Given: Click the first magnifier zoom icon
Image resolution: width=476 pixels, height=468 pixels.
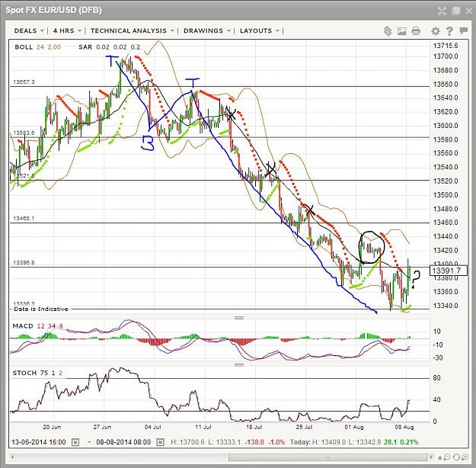Looking at the screenshot, I should coord(448,457).
